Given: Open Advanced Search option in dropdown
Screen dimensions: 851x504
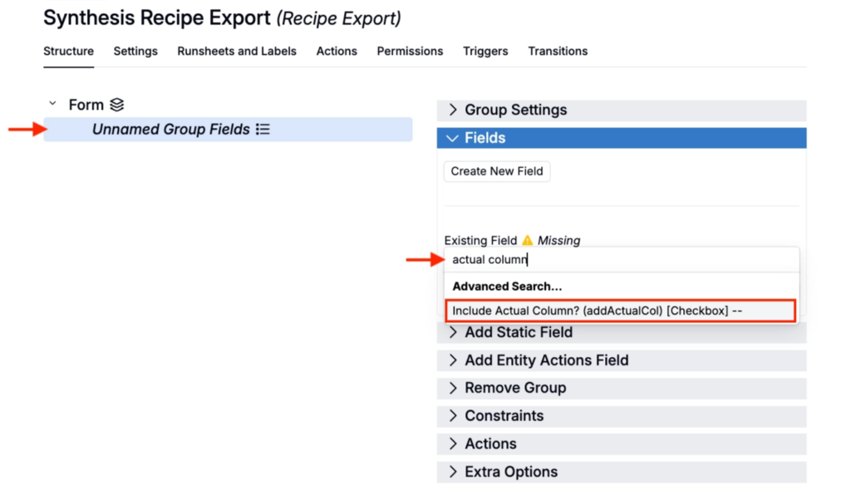Looking at the screenshot, I should tap(507, 286).
